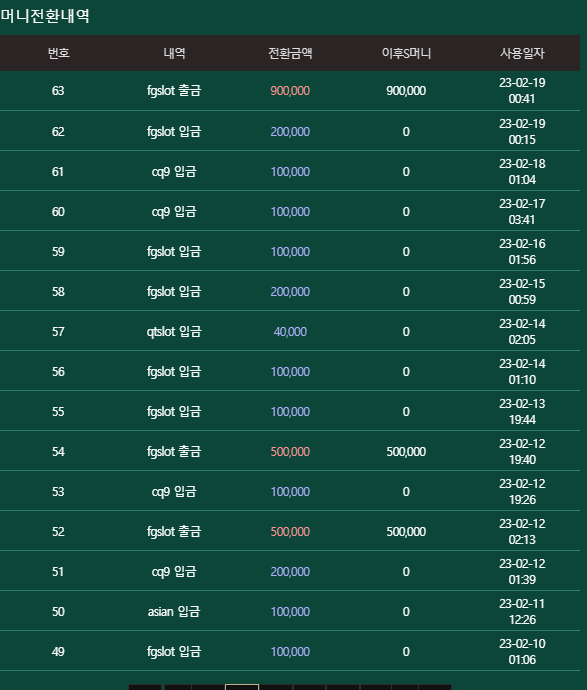Click date 23-02-14 02:05

(x=522, y=332)
